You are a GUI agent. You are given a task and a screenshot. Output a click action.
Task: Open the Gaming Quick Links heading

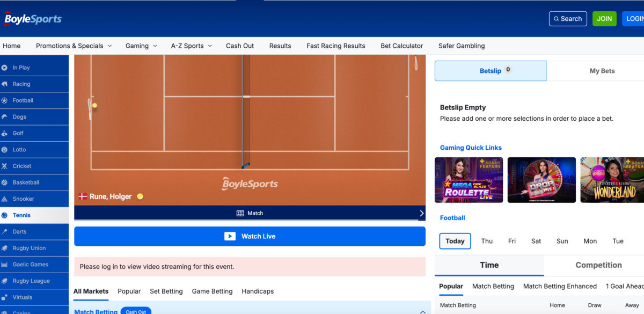click(x=471, y=148)
